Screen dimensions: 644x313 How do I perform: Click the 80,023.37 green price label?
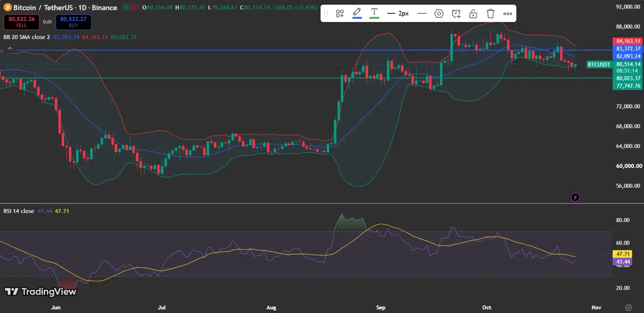628,78
